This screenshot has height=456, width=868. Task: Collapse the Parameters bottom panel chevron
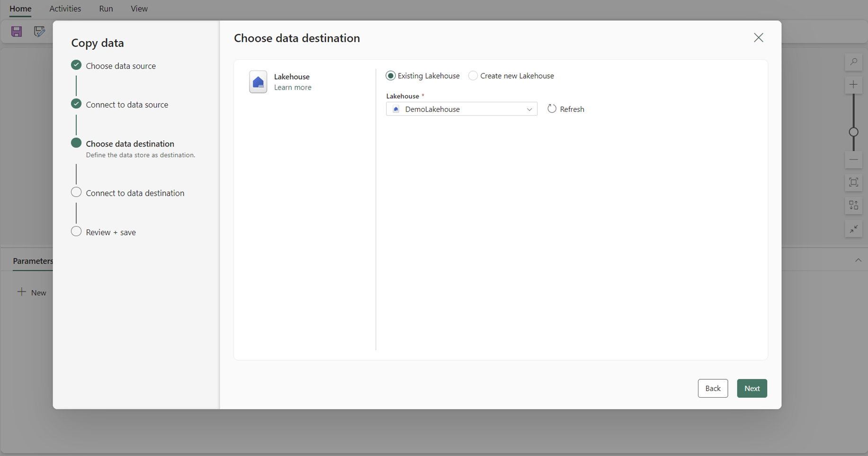858,260
